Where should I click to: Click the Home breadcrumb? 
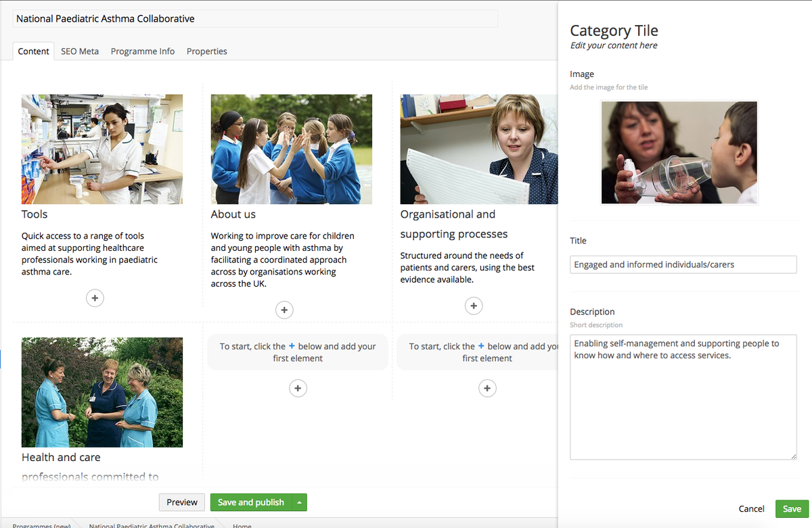click(242, 525)
